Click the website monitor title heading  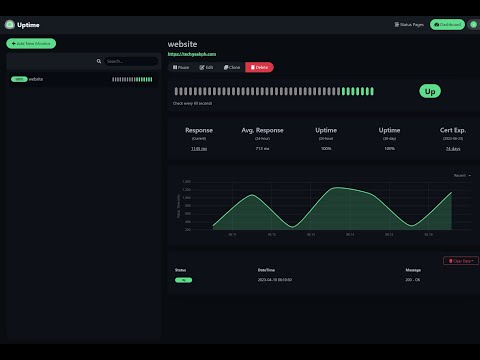click(182, 44)
